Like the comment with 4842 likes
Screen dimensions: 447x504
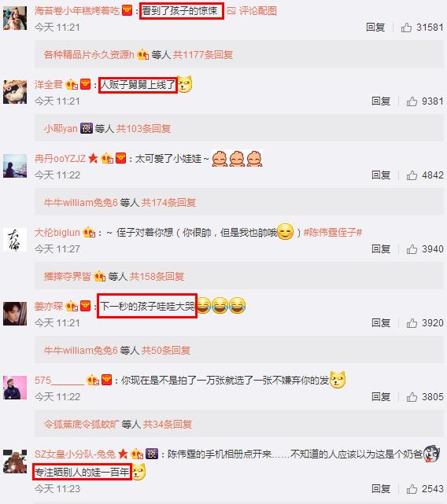pyautogui.click(x=412, y=175)
